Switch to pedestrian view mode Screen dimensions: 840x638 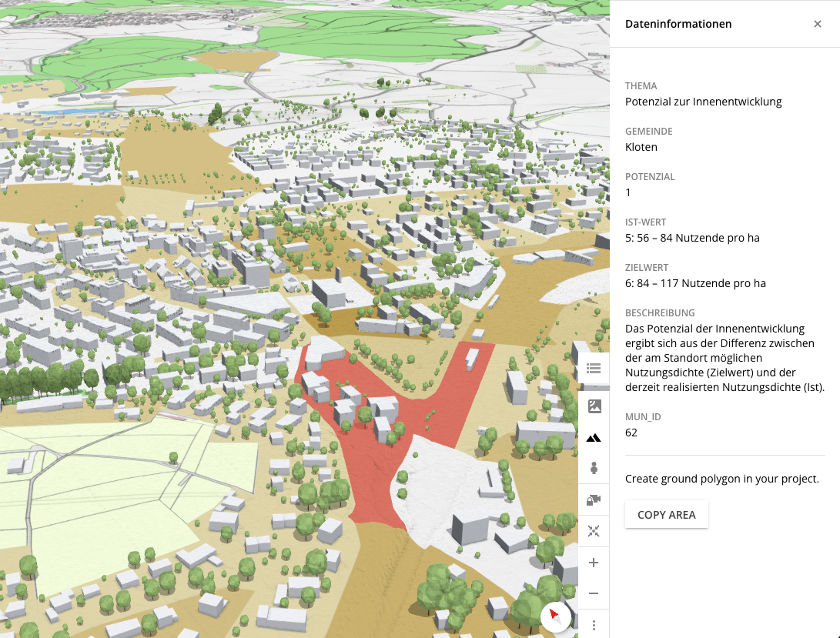click(x=594, y=468)
